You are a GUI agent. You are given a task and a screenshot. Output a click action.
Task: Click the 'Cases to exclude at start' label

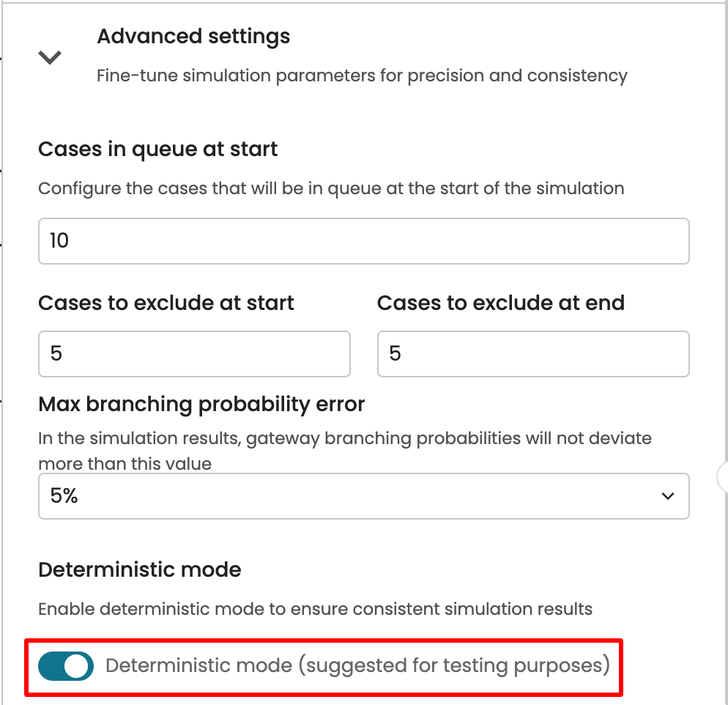click(166, 303)
